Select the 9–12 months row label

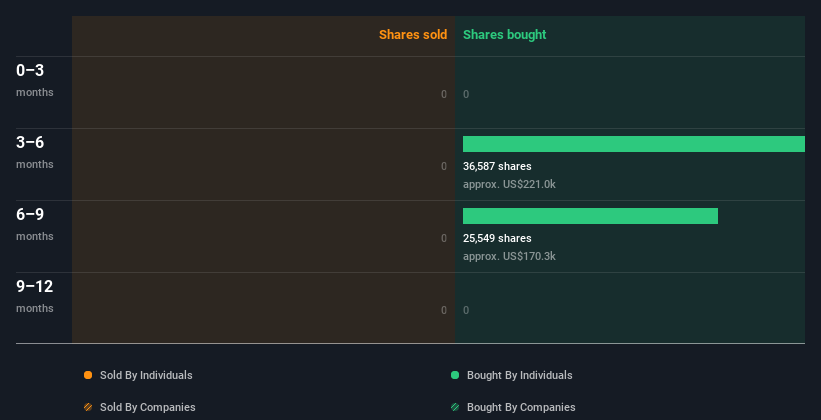[35, 296]
